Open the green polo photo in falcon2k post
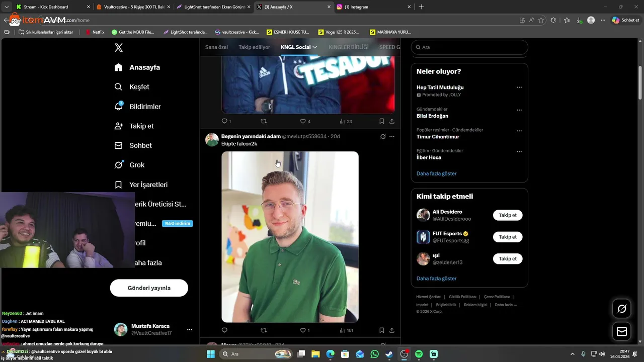The width and height of the screenshot is (644, 362). click(290, 237)
